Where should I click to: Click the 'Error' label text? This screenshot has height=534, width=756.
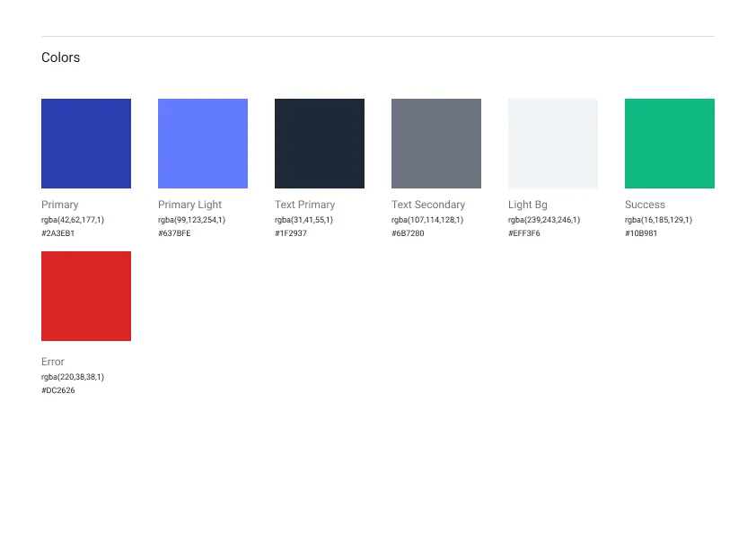53,362
